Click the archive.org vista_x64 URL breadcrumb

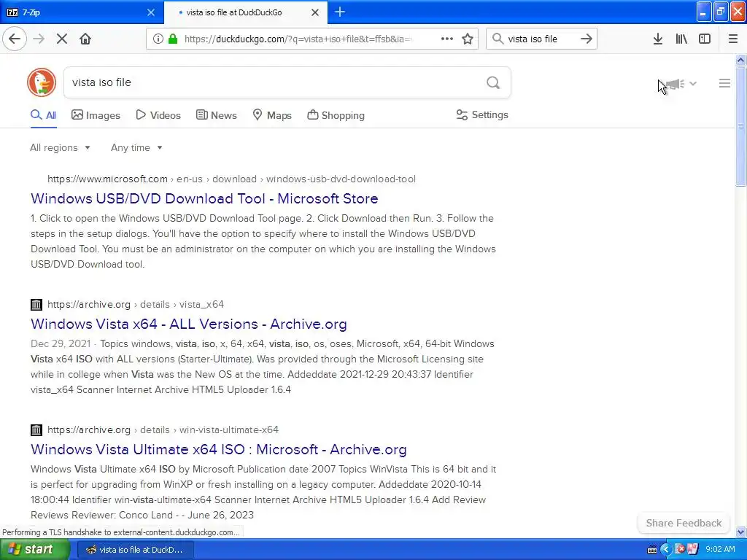(x=136, y=304)
